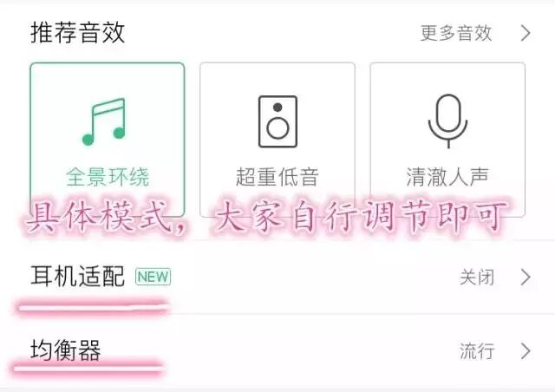
Task: Click the 推荐音效 section heading
Action: (77, 33)
